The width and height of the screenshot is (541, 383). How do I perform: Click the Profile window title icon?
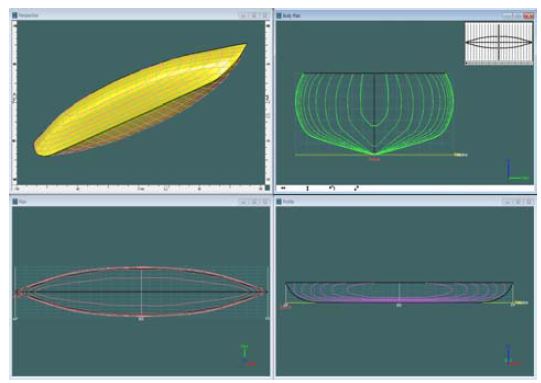(279, 202)
